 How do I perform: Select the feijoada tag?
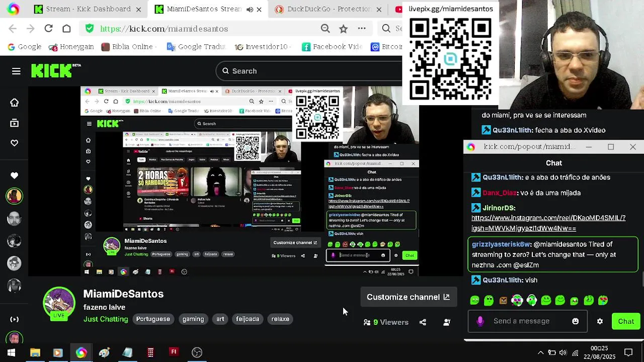coord(248,319)
